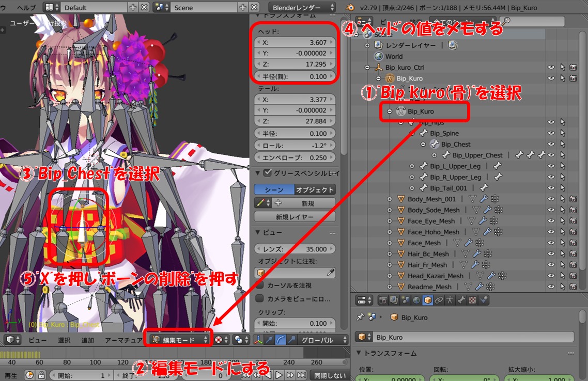This screenshot has width=588, height=381.
Task: Open the 編集モード mode dropdown
Action: pos(179,340)
